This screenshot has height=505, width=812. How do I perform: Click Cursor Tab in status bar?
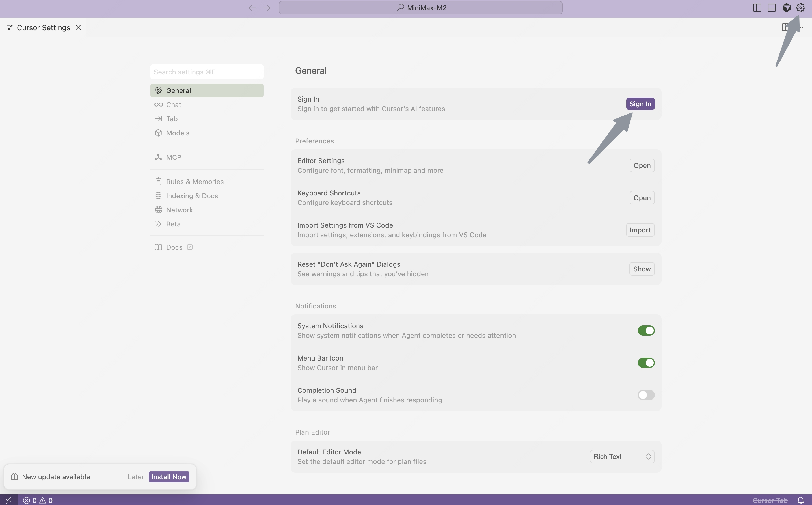770,500
